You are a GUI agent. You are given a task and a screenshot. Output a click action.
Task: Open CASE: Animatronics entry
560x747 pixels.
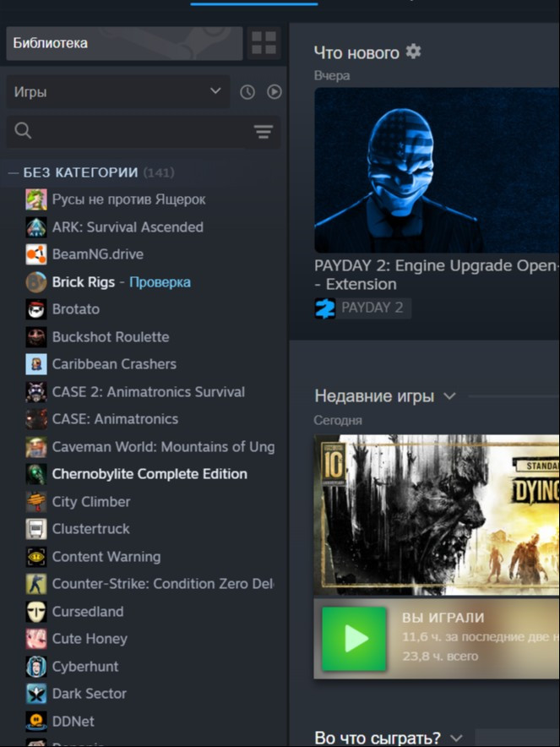point(115,419)
